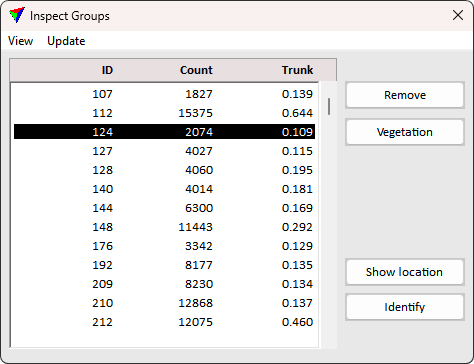Click the trunk value 0.195
The height and width of the screenshot is (364, 474).
297,170
